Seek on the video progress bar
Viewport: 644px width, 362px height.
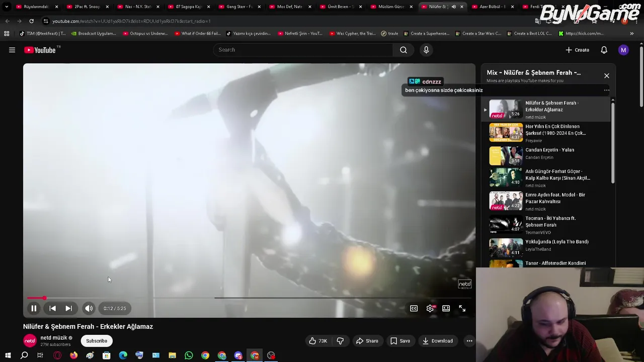(249, 298)
